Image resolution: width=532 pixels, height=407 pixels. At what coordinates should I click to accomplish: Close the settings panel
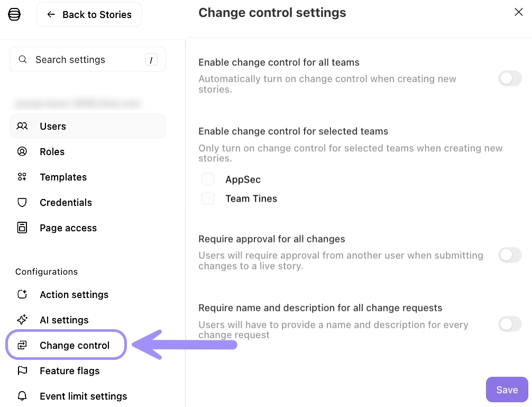pyautogui.click(x=519, y=12)
